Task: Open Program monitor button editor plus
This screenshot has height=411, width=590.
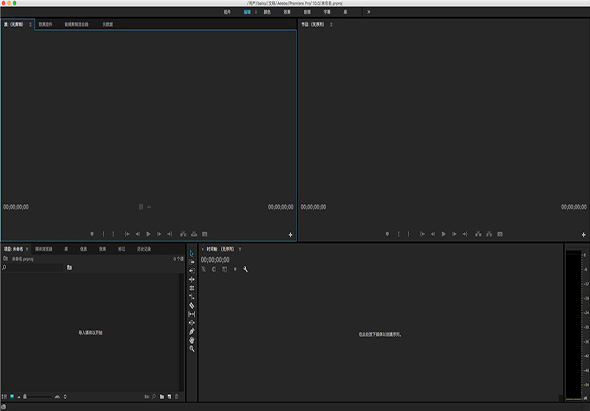Action: 584,234
